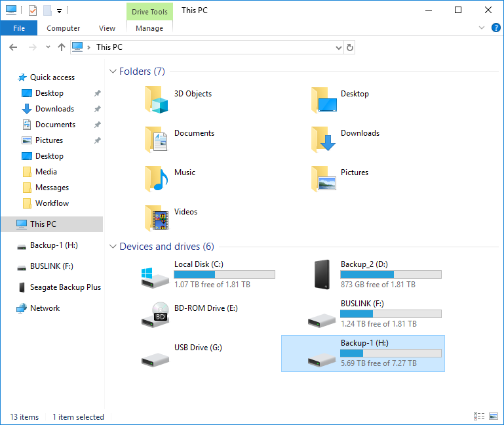Click the Properties quick access toolbar icon

click(33, 10)
